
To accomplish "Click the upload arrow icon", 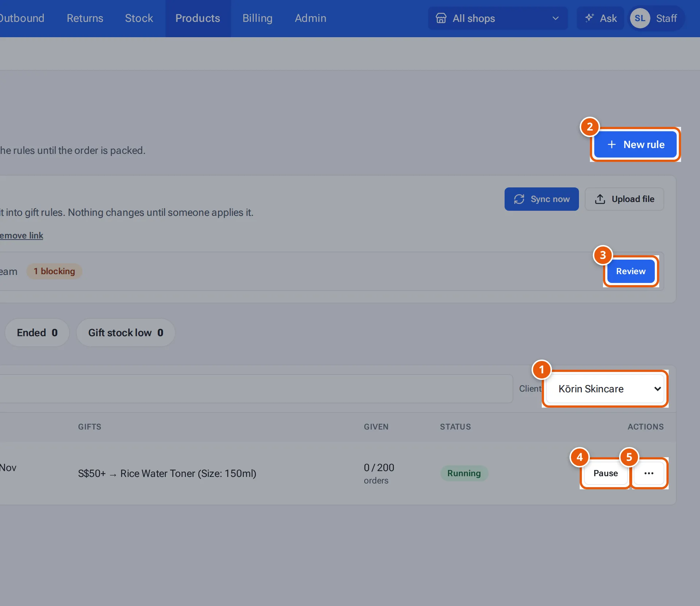I will [x=600, y=199].
